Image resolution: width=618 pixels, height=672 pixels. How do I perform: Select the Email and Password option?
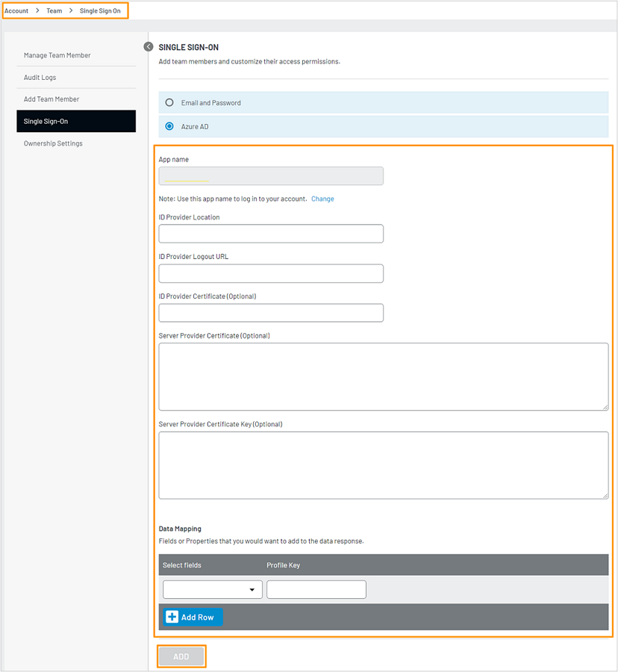click(169, 102)
